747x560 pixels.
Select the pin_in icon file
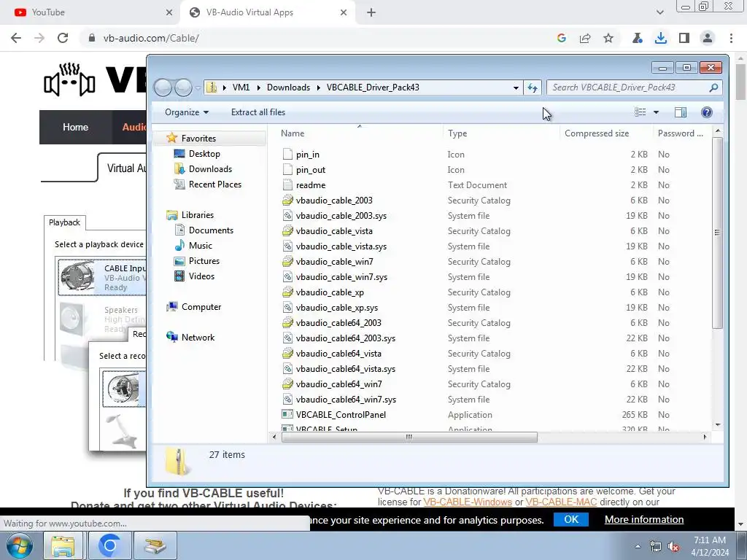(307, 155)
